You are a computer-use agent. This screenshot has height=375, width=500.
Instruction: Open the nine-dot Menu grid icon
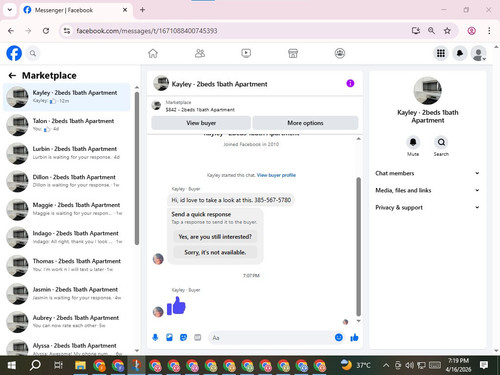(441, 53)
